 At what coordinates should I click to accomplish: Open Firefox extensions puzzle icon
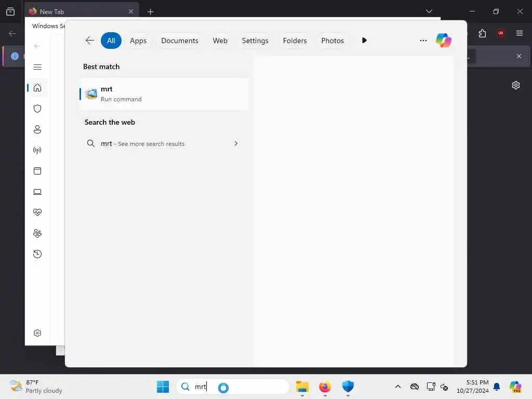[x=482, y=33]
